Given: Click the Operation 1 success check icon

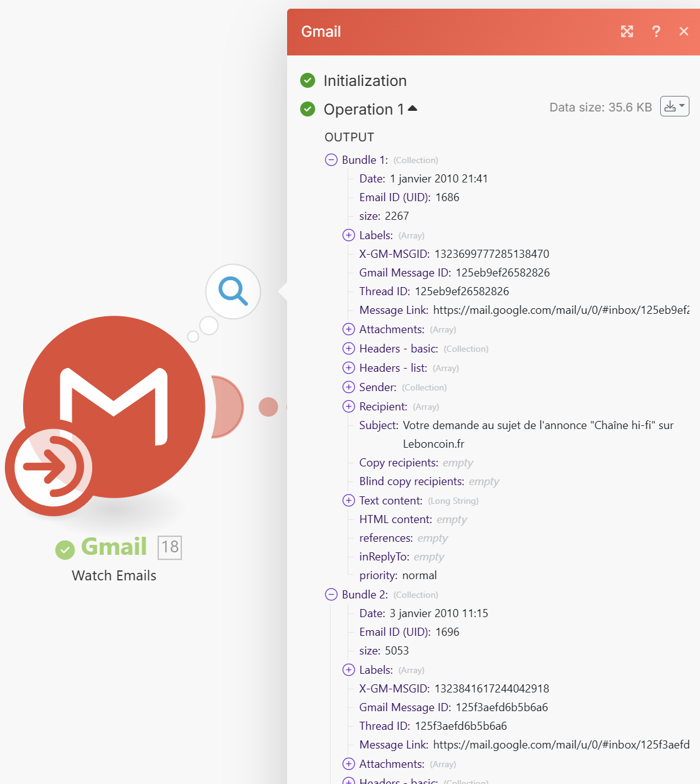Looking at the screenshot, I should pyautogui.click(x=308, y=109).
